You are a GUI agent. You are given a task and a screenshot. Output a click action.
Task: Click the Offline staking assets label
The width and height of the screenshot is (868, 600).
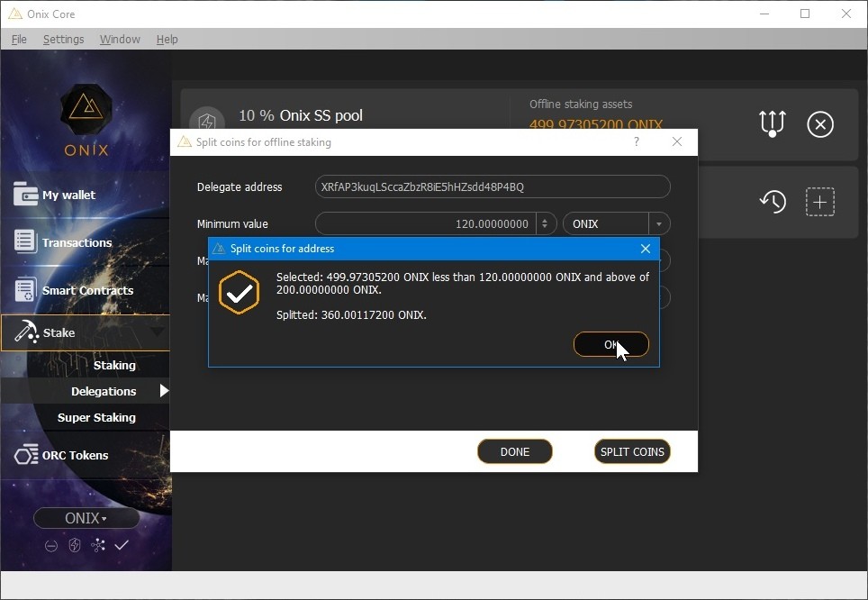pos(581,105)
